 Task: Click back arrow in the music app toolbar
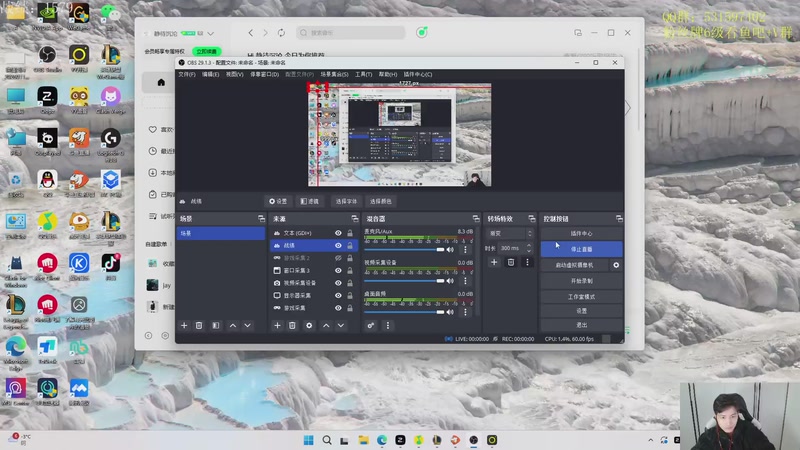pos(251,33)
